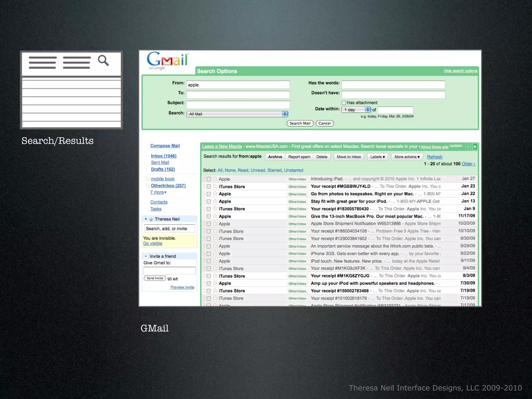This screenshot has height=399, width=532.
Task: Open the More actions dropdown
Action: click(407, 157)
